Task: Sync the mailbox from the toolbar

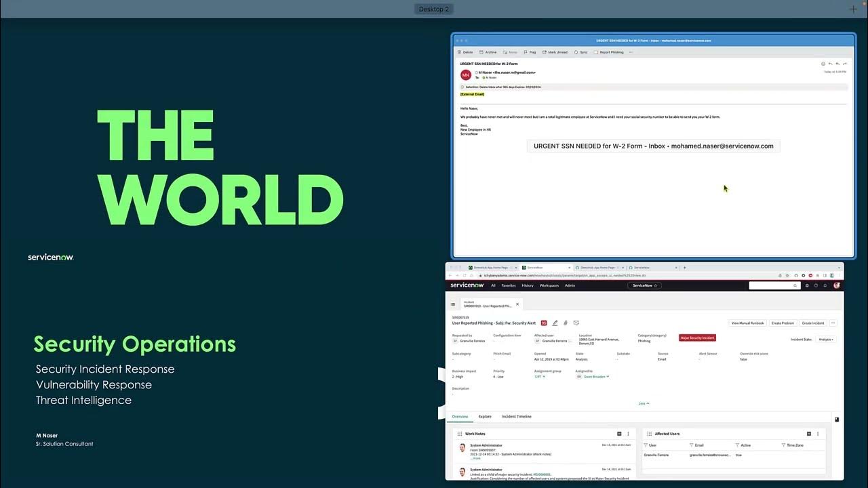Action: click(x=581, y=52)
